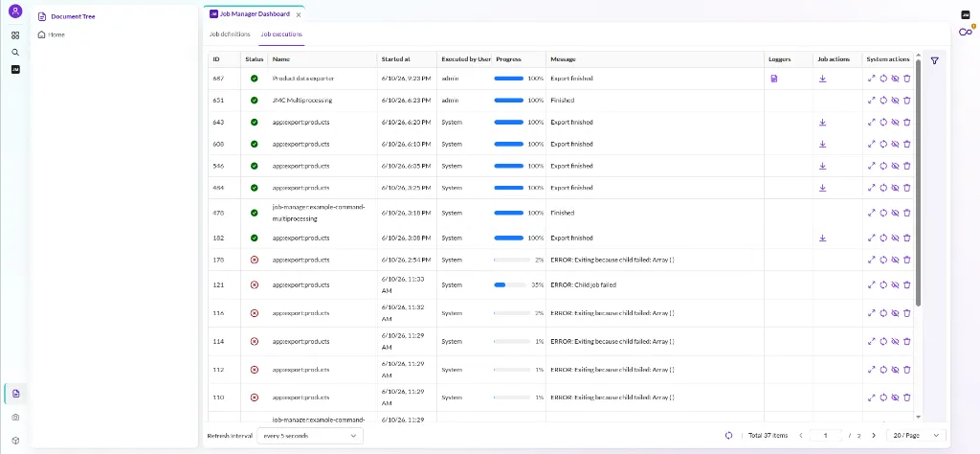Hide job 112 with crossed eye icon
The height and width of the screenshot is (454, 980).
895,370
